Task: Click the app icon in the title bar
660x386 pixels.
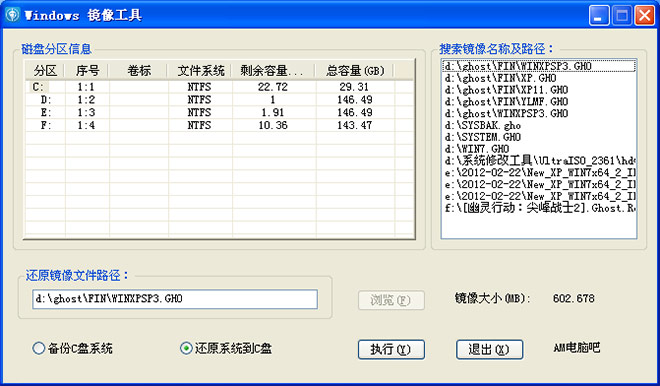Action: 12,15
